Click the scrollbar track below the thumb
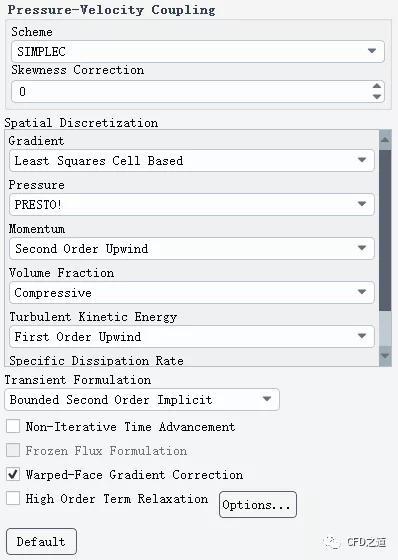This screenshot has width=398, height=560. point(385,329)
